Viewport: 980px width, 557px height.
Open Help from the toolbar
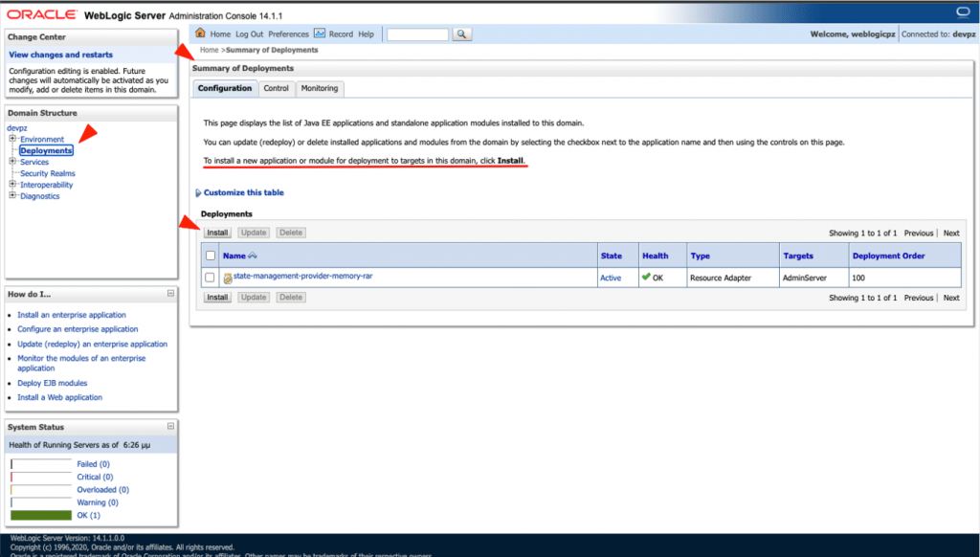click(x=367, y=34)
